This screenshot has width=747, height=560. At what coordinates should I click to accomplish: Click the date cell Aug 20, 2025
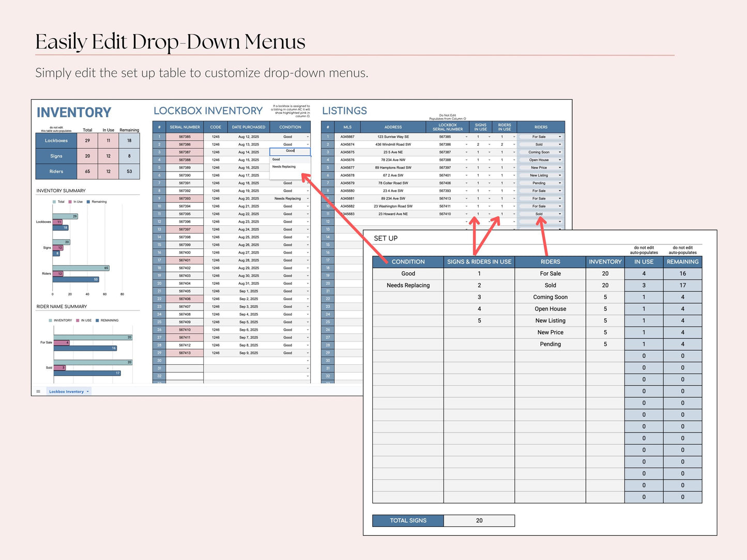point(249,198)
